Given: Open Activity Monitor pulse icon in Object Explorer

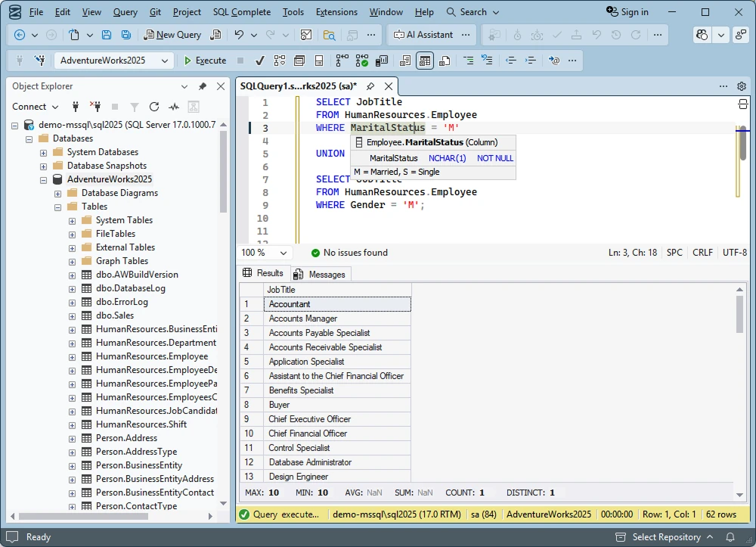Looking at the screenshot, I should pos(174,107).
